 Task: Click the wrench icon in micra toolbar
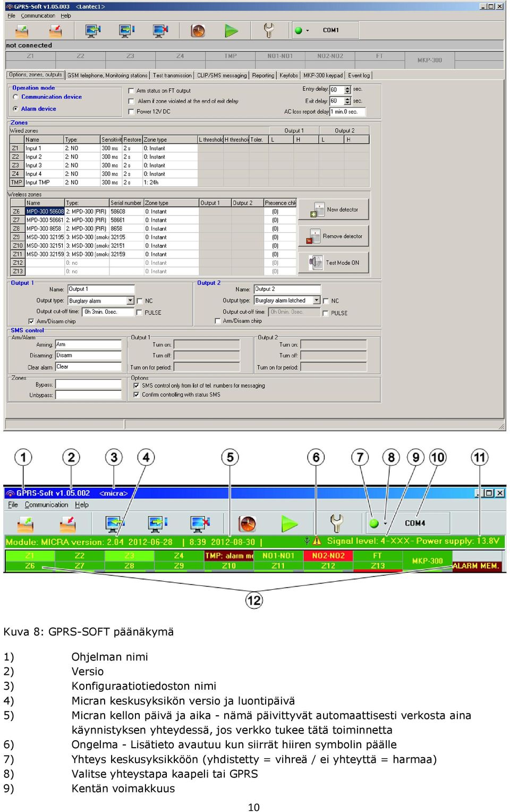[336, 523]
